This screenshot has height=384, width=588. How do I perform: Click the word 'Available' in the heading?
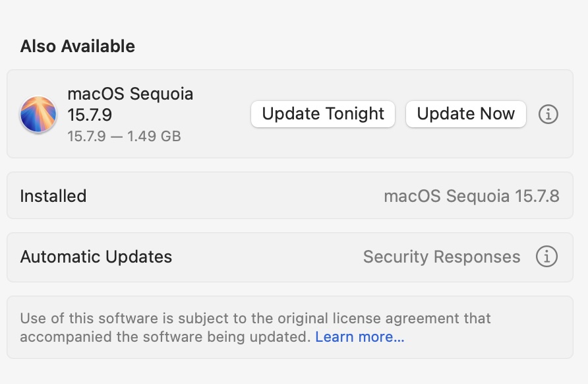tap(98, 46)
